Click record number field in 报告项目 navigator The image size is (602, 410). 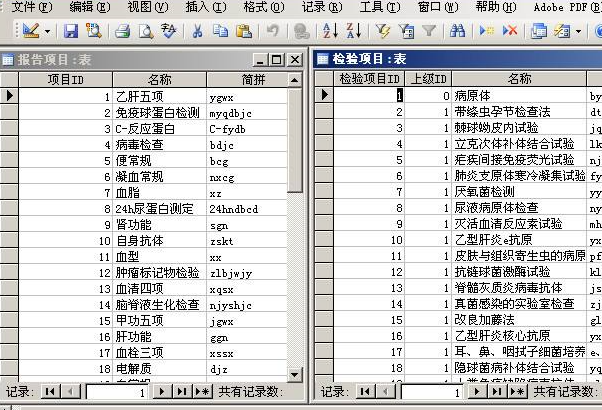click(x=117, y=392)
